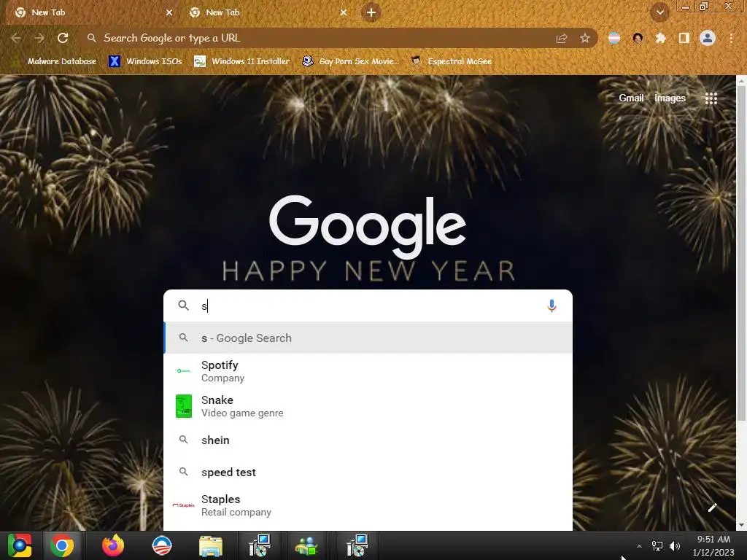Screen dimensions: 747x560
Task: Click into the Google search box
Action: (x=368, y=306)
